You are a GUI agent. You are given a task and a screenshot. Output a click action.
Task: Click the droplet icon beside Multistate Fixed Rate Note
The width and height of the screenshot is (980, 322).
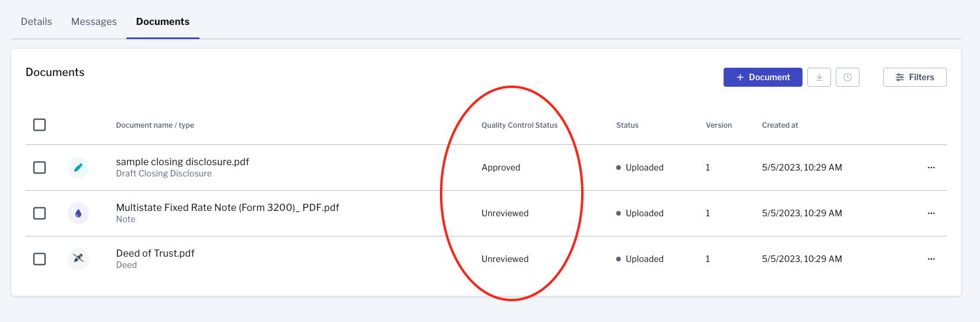(78, 213)
